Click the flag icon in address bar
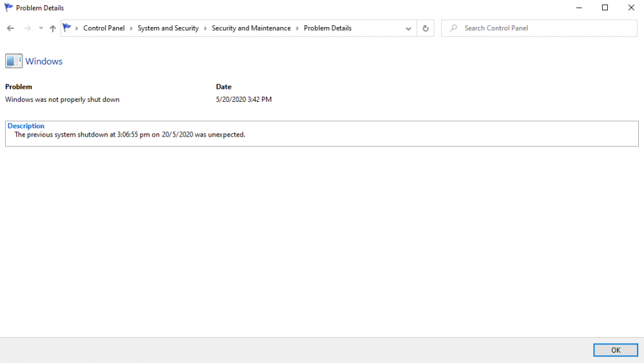 coord(67,28)
